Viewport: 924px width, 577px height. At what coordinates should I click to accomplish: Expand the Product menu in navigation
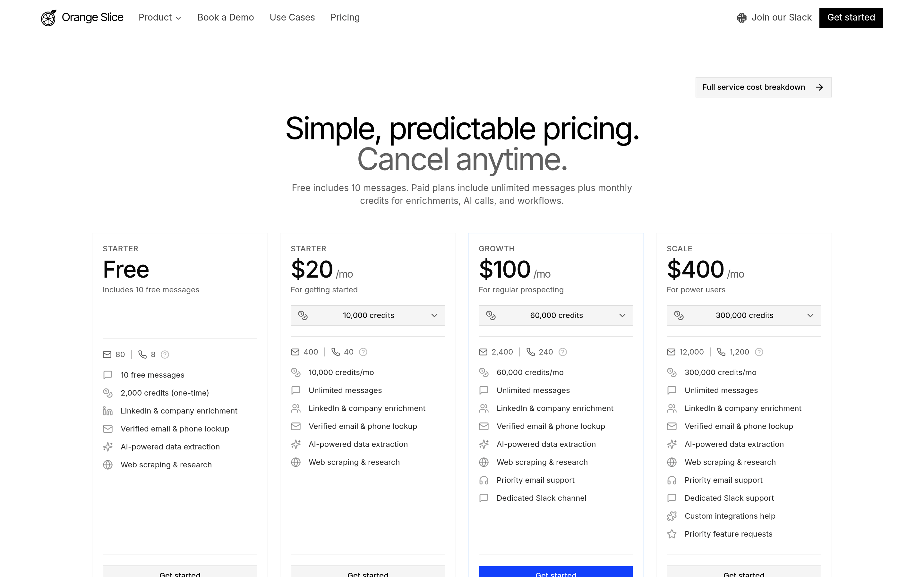click(x=159, y=18)
